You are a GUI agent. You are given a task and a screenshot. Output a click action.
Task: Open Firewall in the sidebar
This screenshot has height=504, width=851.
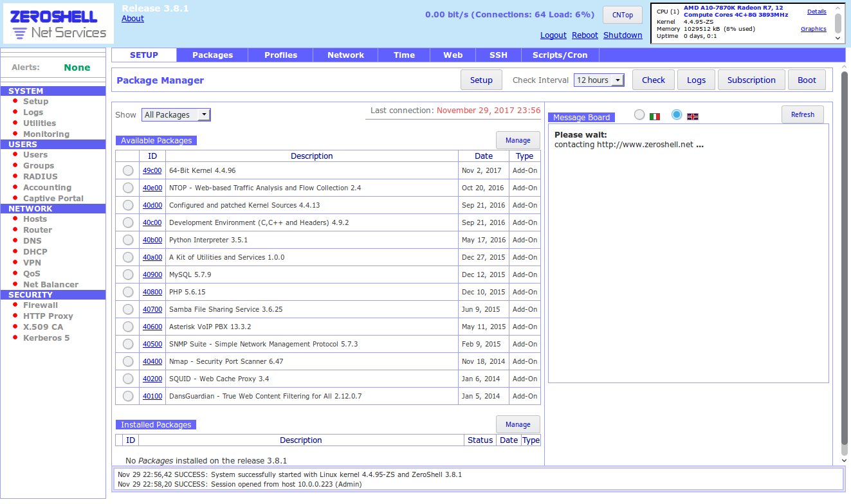[x=41, y=305]
